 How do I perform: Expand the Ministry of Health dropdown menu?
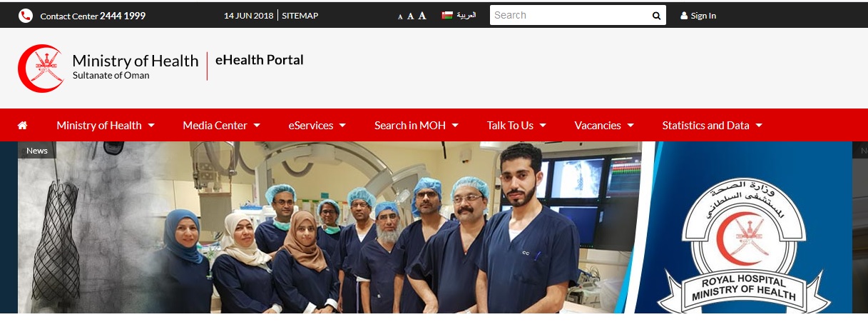106,126
